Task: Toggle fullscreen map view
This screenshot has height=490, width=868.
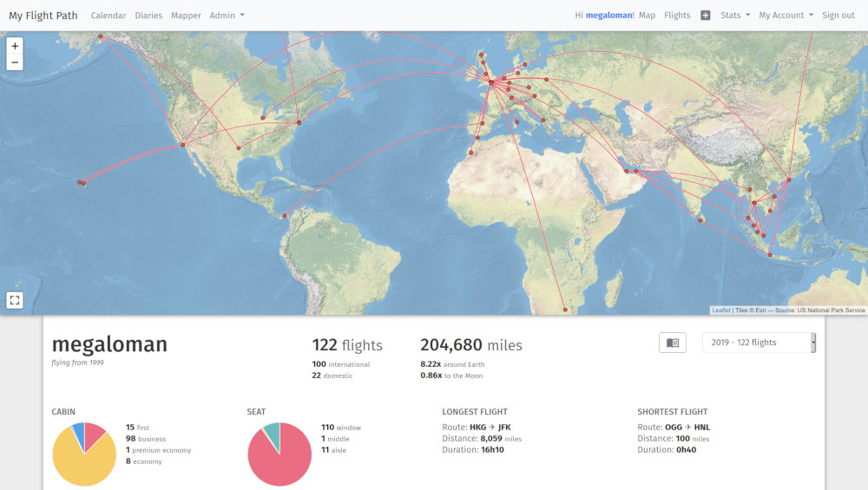Action: pyautogui.click(x=15, y=300)
